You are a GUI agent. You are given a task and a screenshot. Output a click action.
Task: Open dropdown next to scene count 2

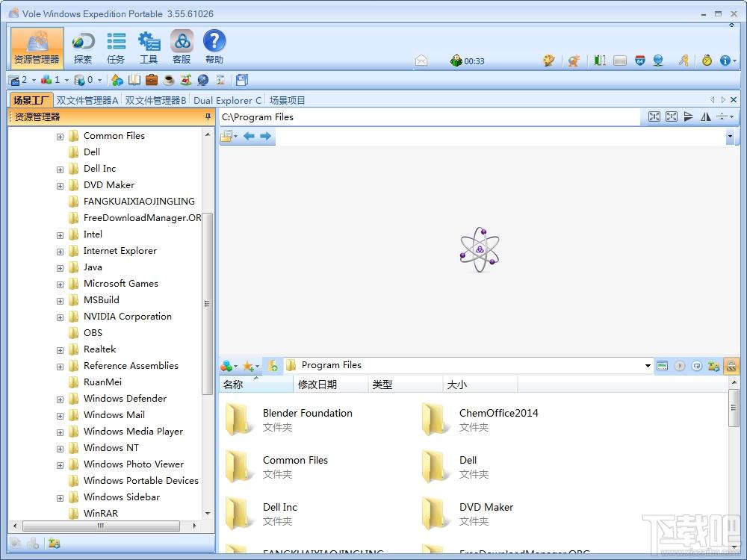tap(34, 80)
